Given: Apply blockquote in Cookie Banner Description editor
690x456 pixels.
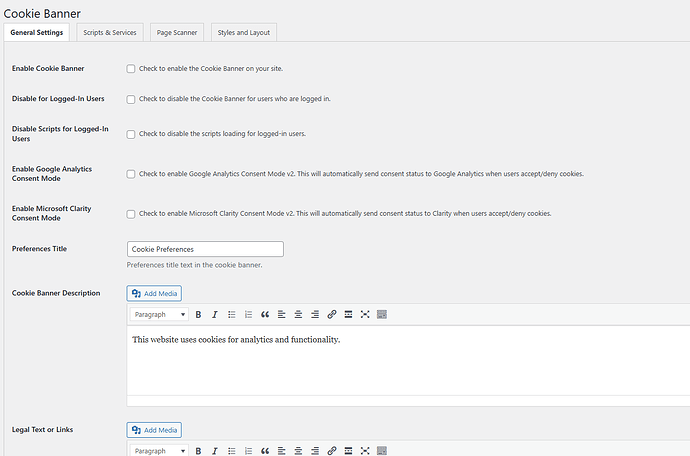Looking at the screenshot, I should 265,314.
